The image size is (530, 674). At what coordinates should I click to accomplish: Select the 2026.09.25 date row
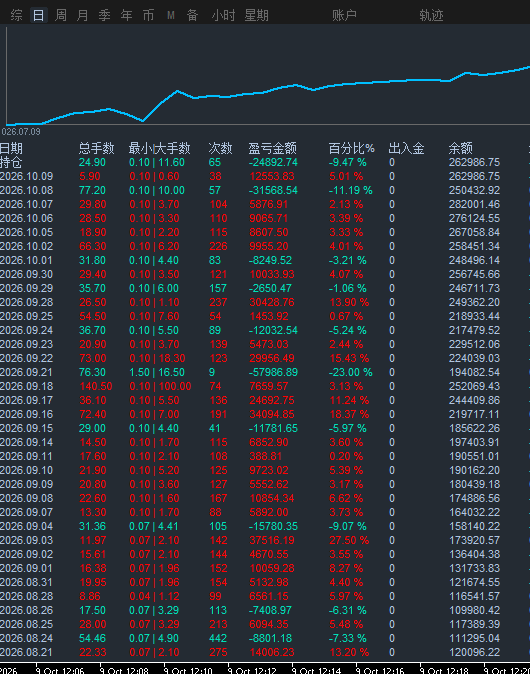point(27,316)
